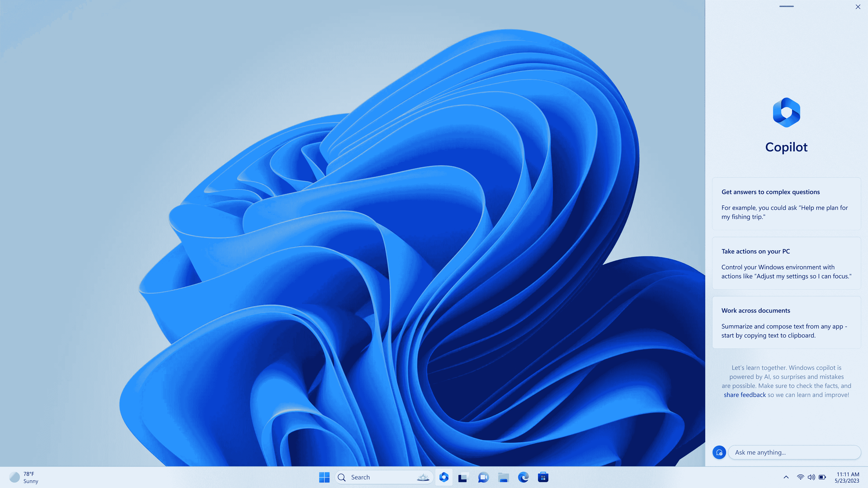Select 'Work across documents' capability section
This screenshot has height=488, width=868.
click(786, 322)
